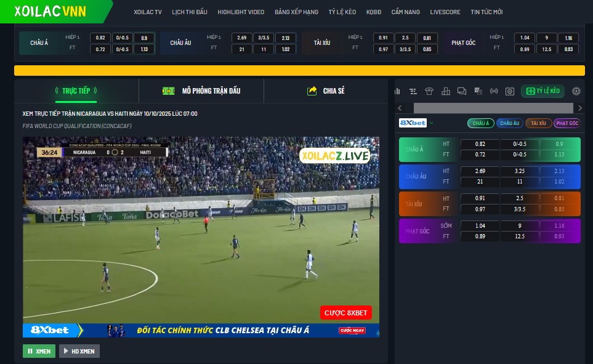Click the Cược 8XBET red button
593x364 pixels.
point(345,313)
